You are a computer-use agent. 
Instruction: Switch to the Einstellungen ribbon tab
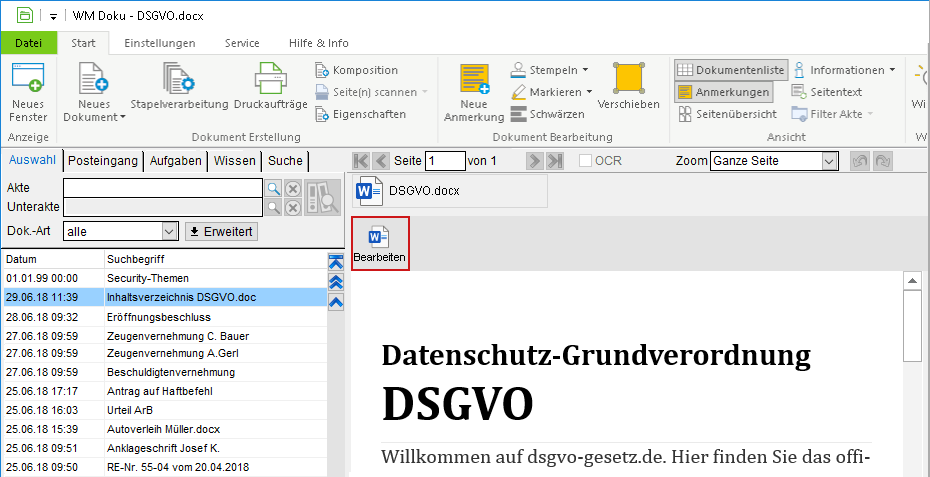(160, 43)
